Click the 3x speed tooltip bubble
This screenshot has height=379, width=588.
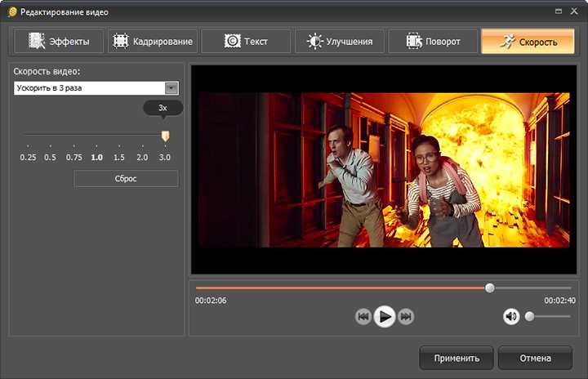click(x=163, y=108)
